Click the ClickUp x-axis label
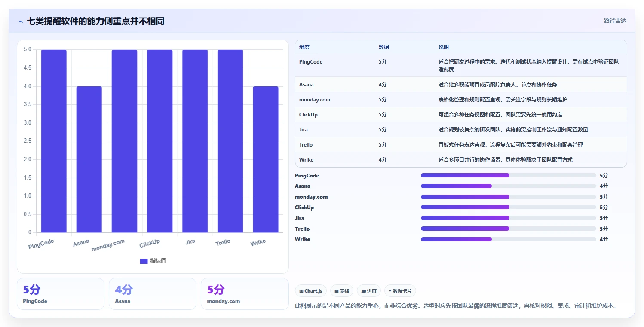 [x=150, y=243]
